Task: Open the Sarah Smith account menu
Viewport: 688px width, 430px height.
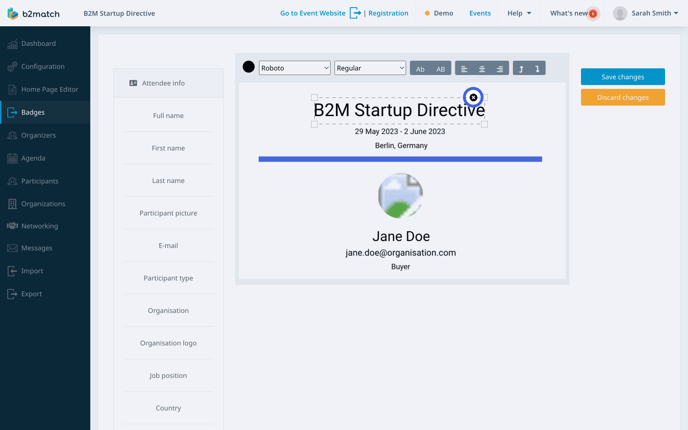Action: tap(647, 13)
